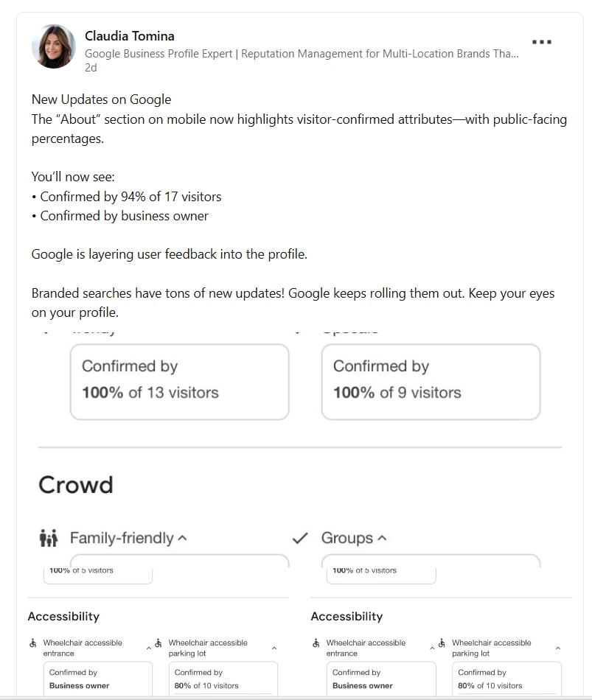Click the 100% of 13 visitors card

[x=180, y=382]
